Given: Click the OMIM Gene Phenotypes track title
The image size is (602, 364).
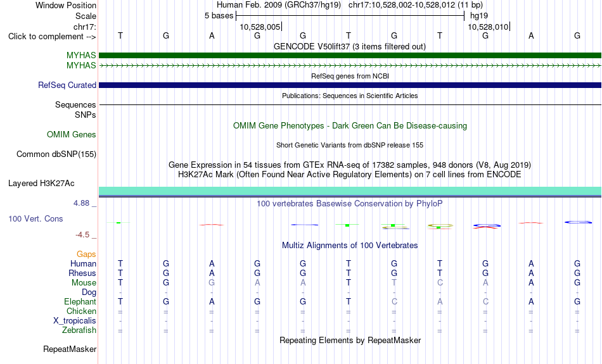Looking at the screenshot, I should point(350,126).
